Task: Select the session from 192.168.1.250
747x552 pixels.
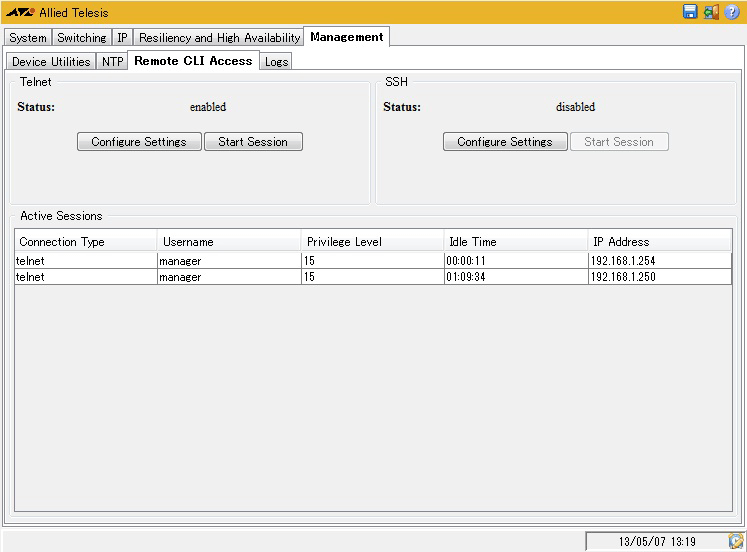Action: coord(373,277)
